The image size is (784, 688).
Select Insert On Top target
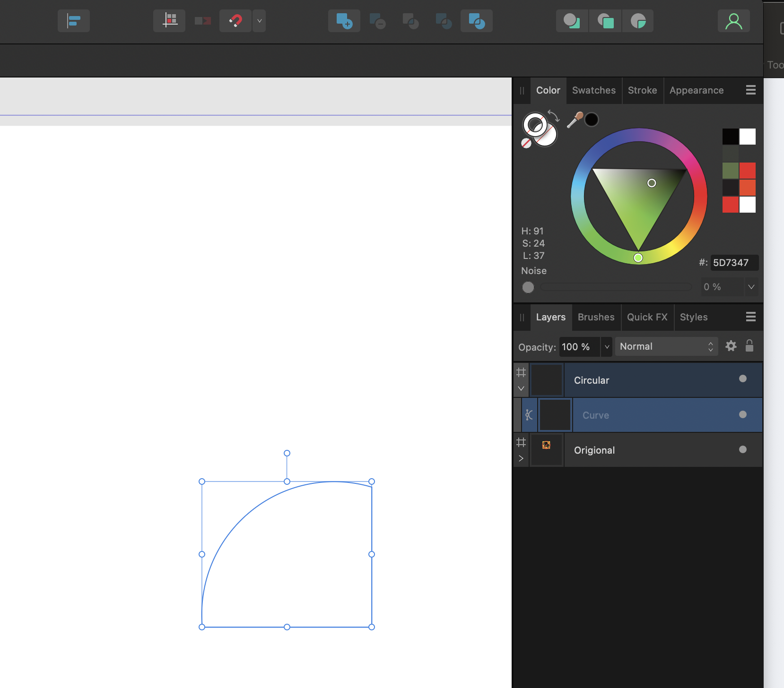pos(605,21)
